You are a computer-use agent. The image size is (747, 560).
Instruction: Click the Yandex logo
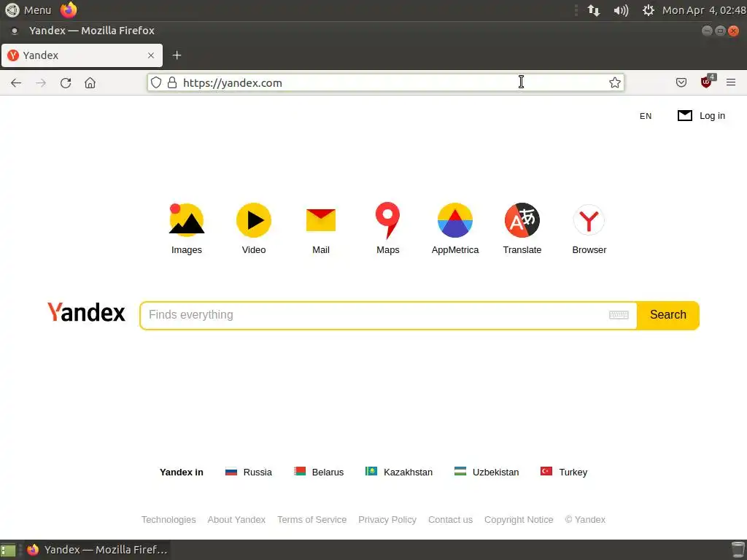86,312
